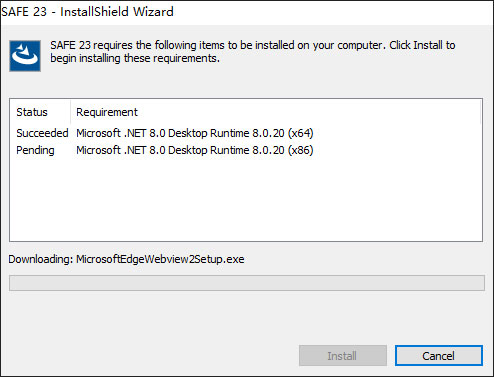The width and height of the screenshot is (494, 377).
Task: Click the blank dialog area above the buttons
Action: [247, 317]
